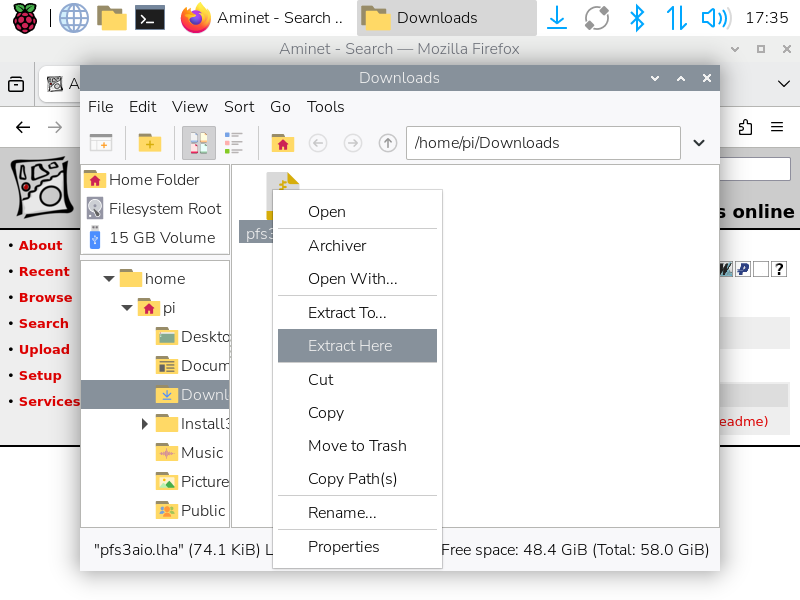Go to home folder via toolbar icon
The height and width of the screenshot is (600, 800).
pyautogui.click(x=283, y=143)
